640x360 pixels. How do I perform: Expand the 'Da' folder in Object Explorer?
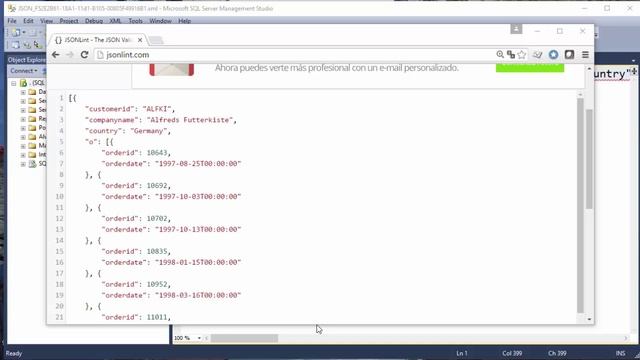coord(23,92)
